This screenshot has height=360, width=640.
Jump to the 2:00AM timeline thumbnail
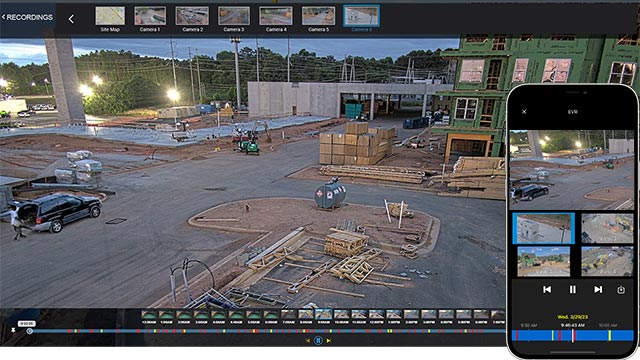[x=184, y=315]
